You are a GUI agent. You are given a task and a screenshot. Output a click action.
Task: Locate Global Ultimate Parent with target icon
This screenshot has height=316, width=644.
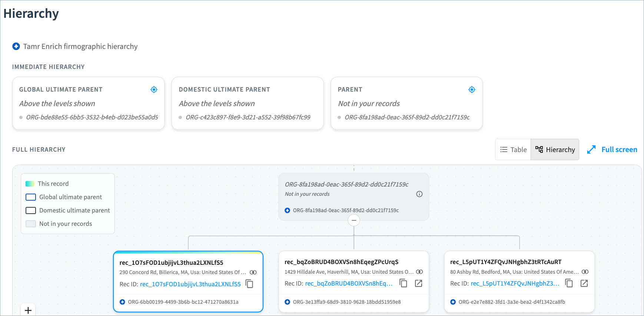(x=154, y=89)
